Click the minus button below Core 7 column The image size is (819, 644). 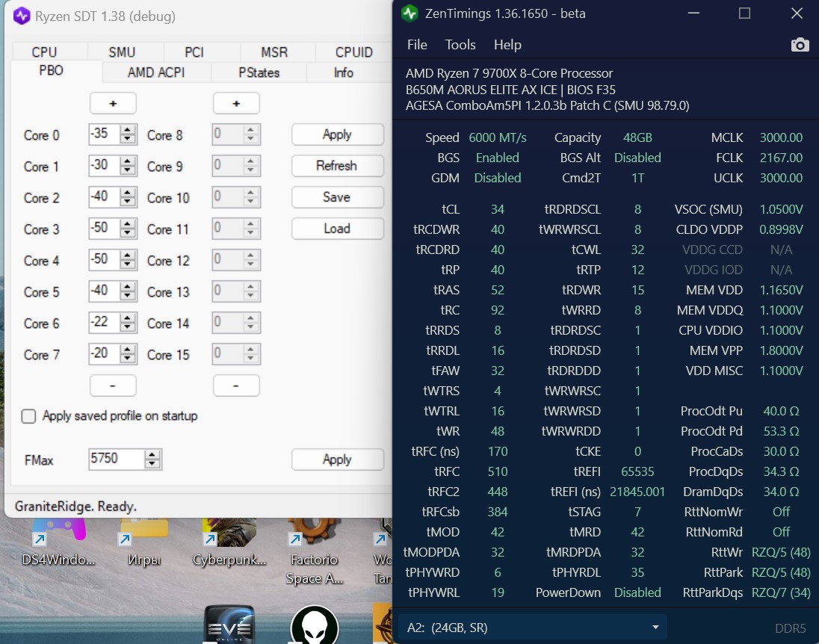point(113,386)
